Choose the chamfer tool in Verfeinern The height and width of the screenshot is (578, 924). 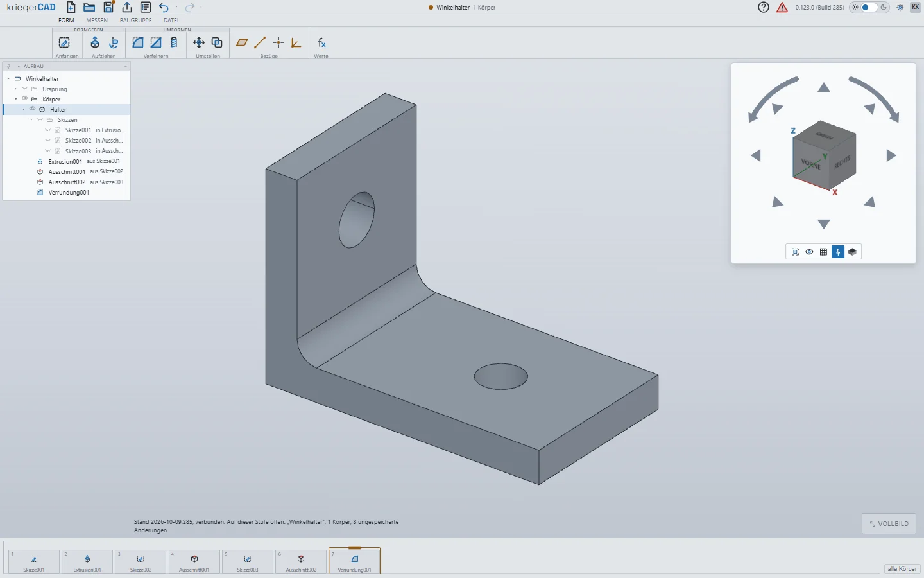coord(156,43)
